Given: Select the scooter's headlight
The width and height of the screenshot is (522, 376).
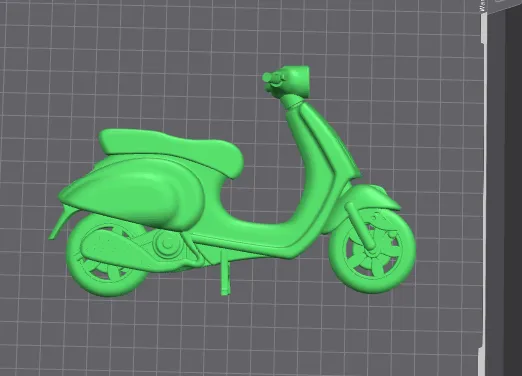Looking at the screenshot, I should (297, 80).
